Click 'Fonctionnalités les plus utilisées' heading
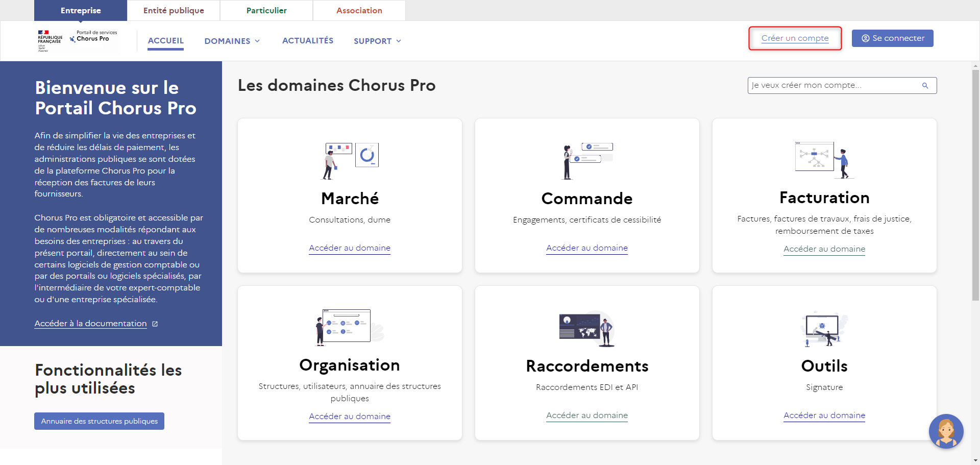 [x=108, y=379]
